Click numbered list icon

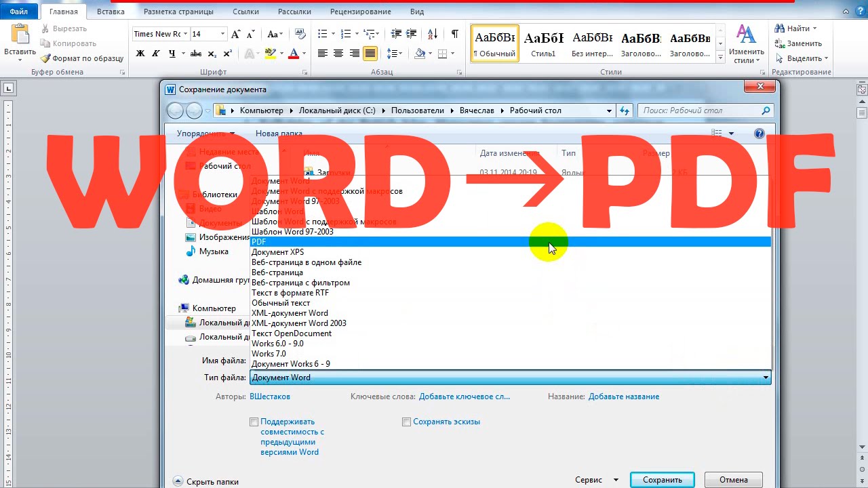point(346,34)
